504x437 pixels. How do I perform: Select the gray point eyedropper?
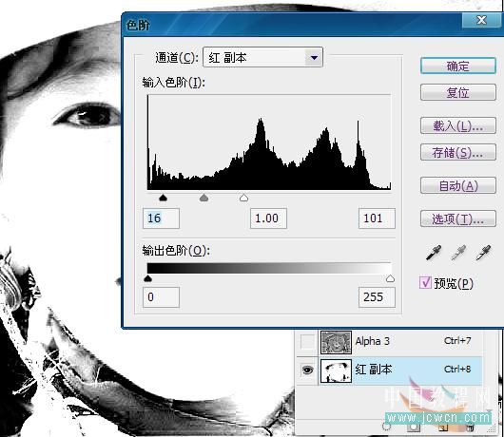pyautogui.click(x=458, y=253)
